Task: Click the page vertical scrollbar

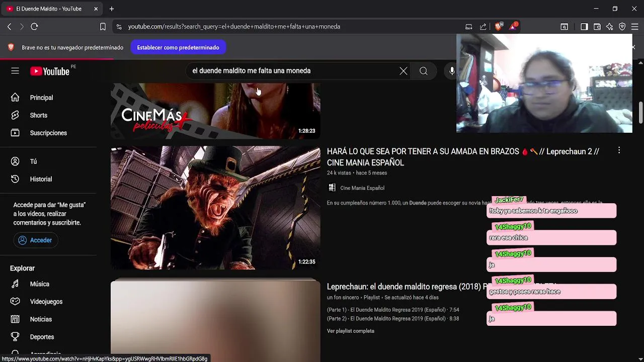Action: pyautogui.click(x=640, y=113)
